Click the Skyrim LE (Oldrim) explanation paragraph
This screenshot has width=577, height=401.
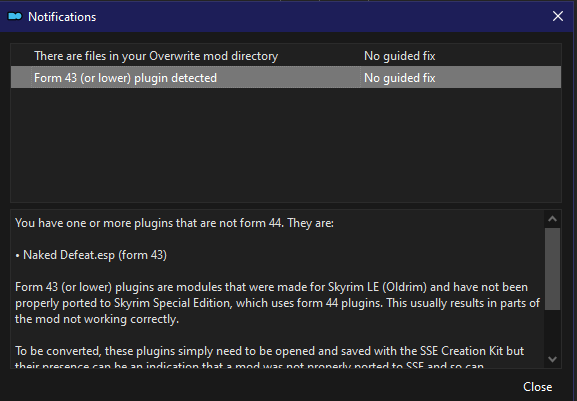pyautogui.click(x=277, y=303)
